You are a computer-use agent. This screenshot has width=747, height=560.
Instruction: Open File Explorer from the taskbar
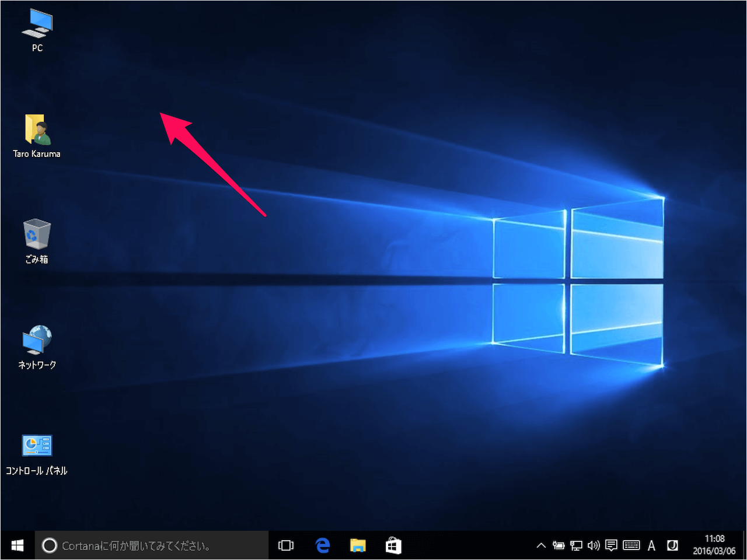point(358,545)
